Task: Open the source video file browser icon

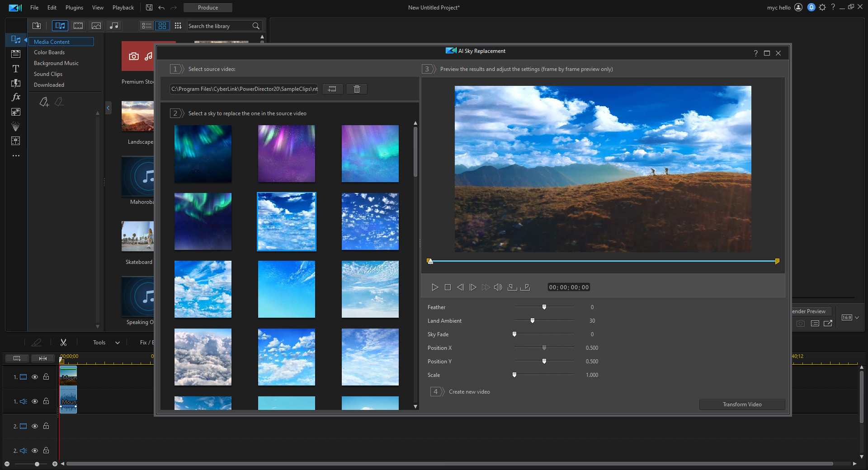Action: coord(332,89)
